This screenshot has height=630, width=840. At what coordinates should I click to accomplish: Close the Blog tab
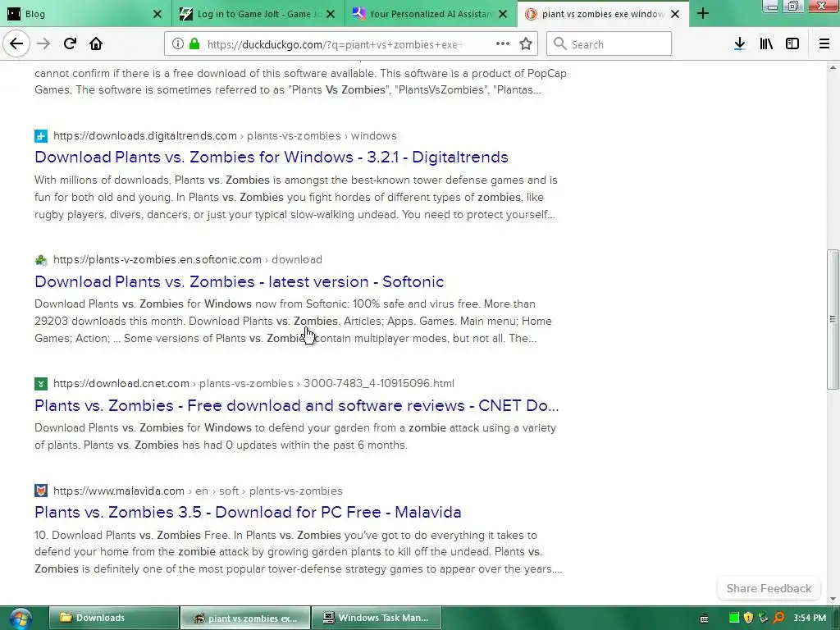157,14
